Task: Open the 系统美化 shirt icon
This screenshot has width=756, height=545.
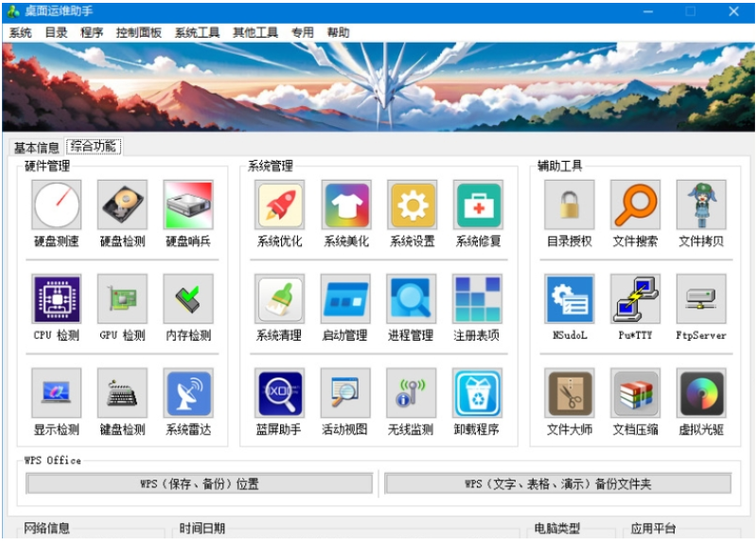Action: tap(345, 205)
